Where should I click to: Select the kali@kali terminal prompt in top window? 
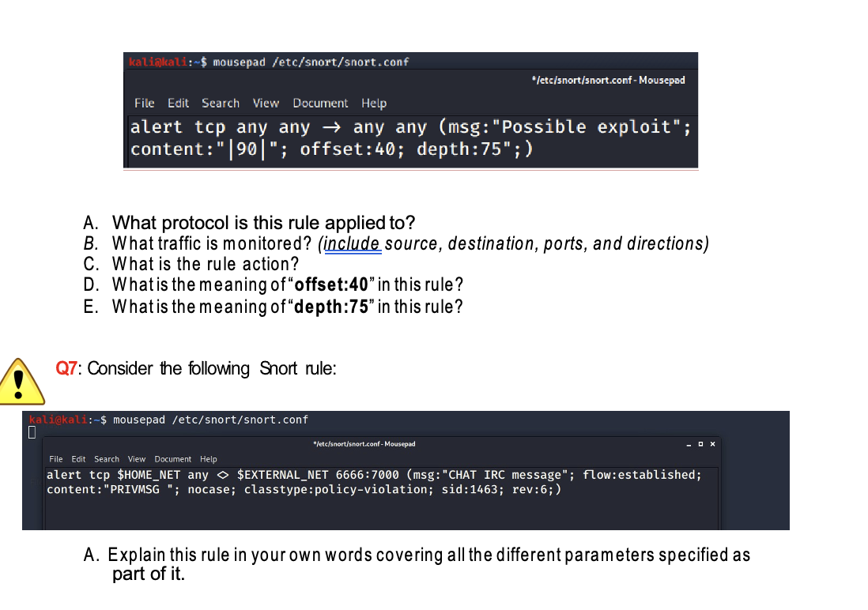tap(151, 62)
